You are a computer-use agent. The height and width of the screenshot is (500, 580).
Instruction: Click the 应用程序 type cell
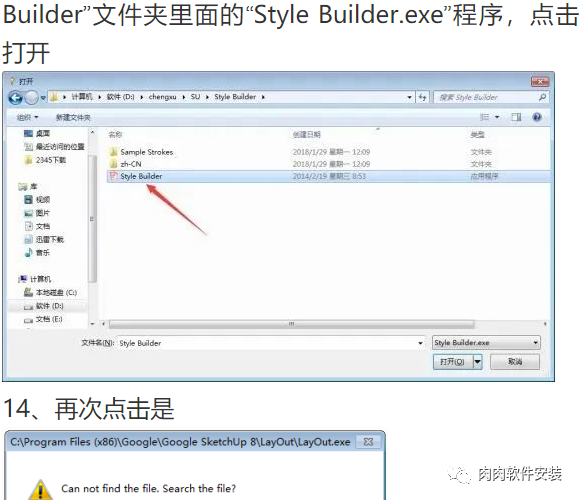[x=484, y=176]
